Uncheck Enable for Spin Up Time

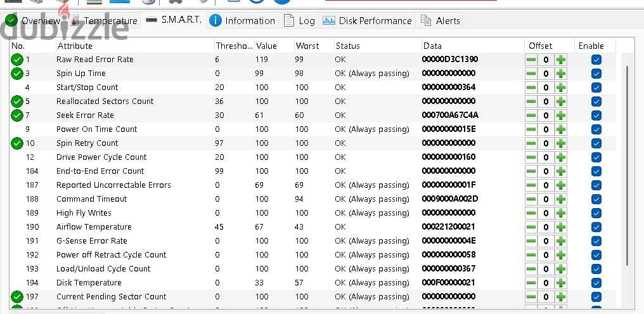[596, 74]
